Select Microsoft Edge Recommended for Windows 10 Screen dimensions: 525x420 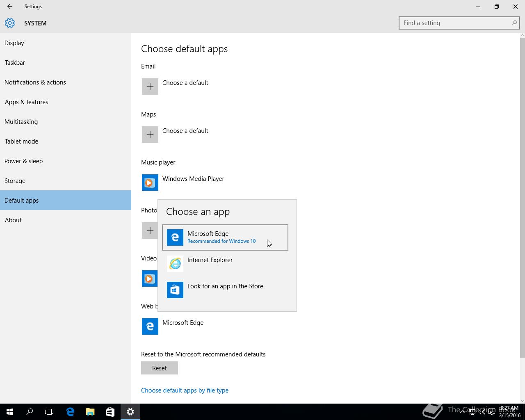click(225, 237)
